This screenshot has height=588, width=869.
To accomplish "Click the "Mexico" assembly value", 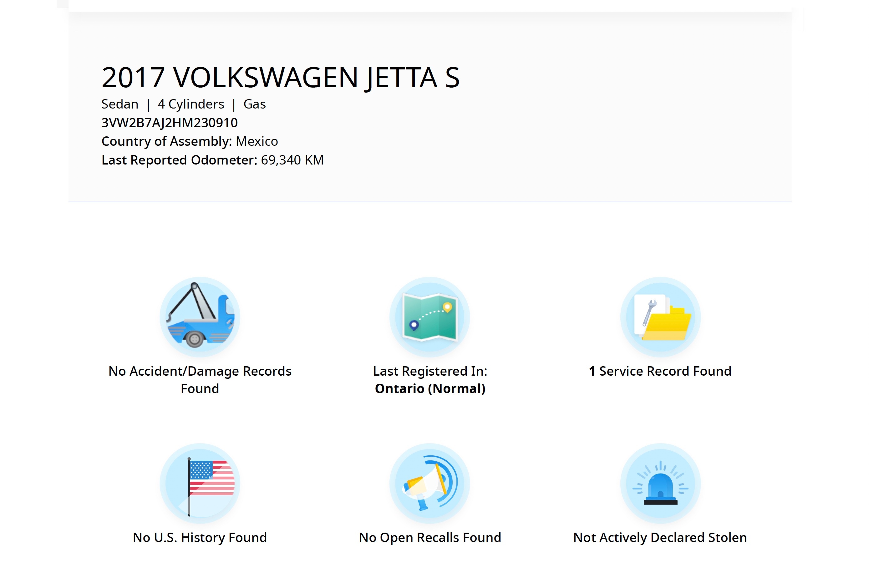I will tap(257, 141).
